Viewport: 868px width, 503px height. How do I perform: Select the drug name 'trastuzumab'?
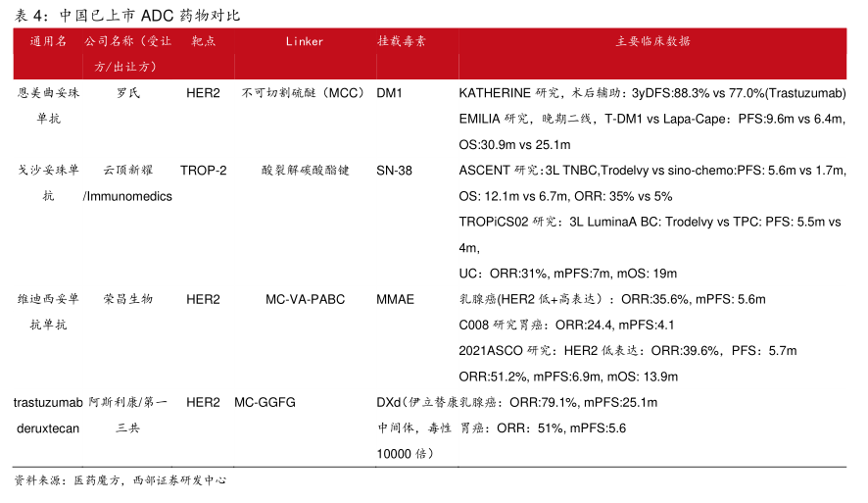coord(48,402)
